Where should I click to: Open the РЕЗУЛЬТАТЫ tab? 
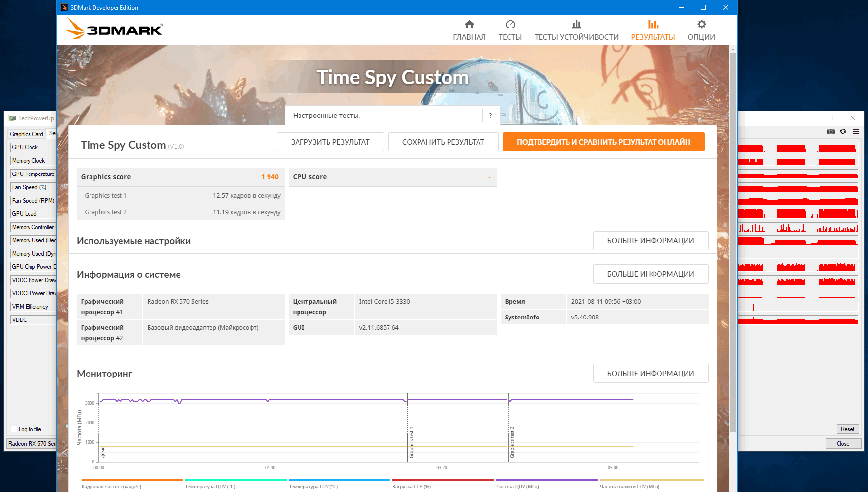(x=653, y=30)
